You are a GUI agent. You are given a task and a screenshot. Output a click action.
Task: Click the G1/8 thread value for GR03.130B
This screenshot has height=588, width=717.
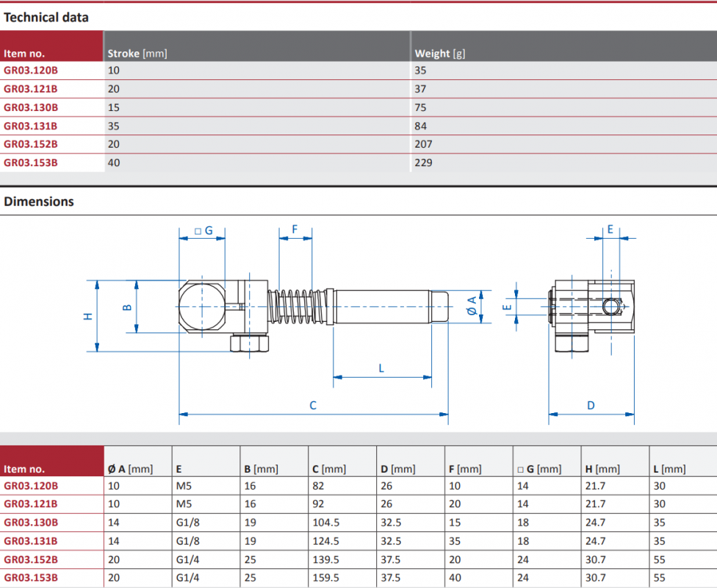point(188,523)
